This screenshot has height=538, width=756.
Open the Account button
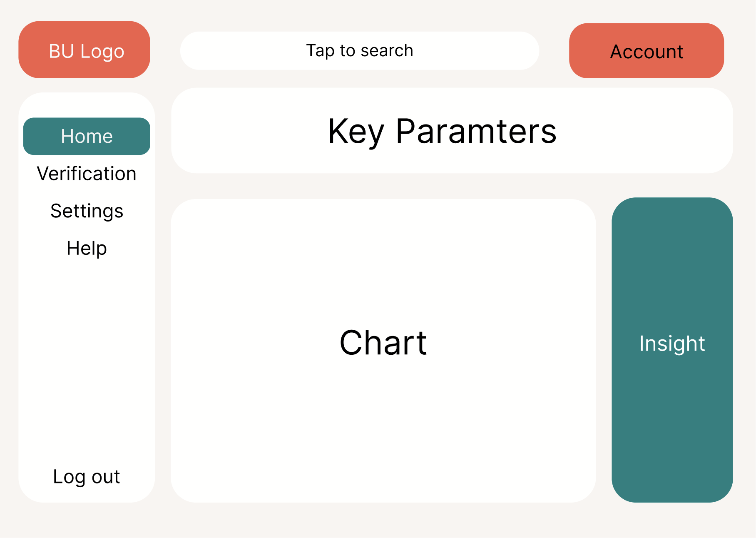point(647,51)
